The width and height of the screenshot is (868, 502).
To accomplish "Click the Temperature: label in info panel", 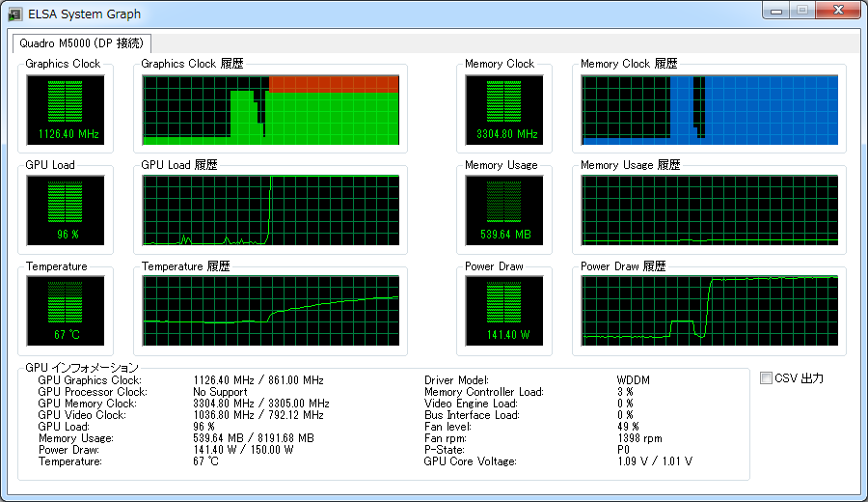I will click(x=70, y=461).
